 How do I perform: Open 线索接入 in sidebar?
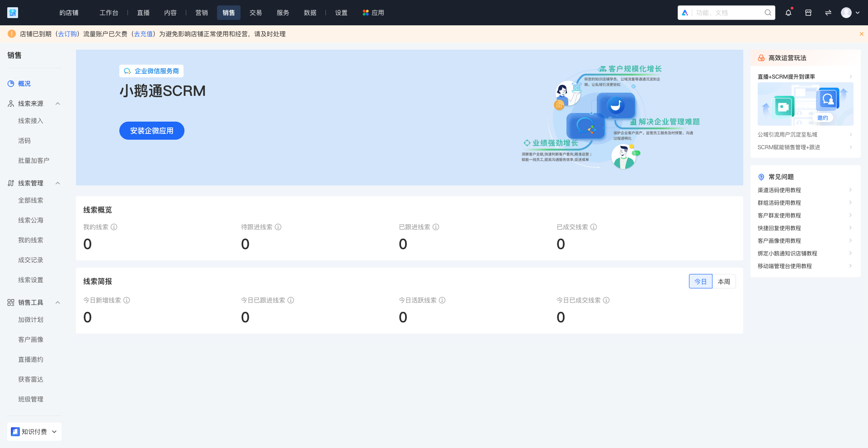[31, 121]
